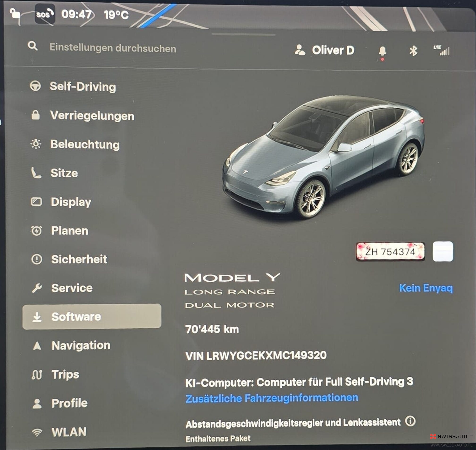Tap the unlocked padlock status icon
Image resolution: width=476 pixels, height=450 pixels.
[15, 13]
